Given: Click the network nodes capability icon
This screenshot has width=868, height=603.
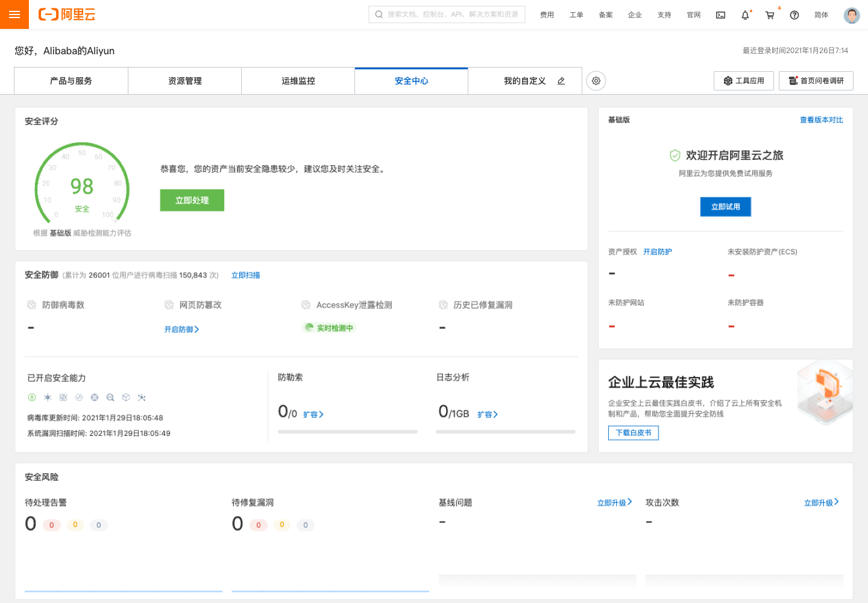Looking at the screenshot, I should (x=142, y=397).
